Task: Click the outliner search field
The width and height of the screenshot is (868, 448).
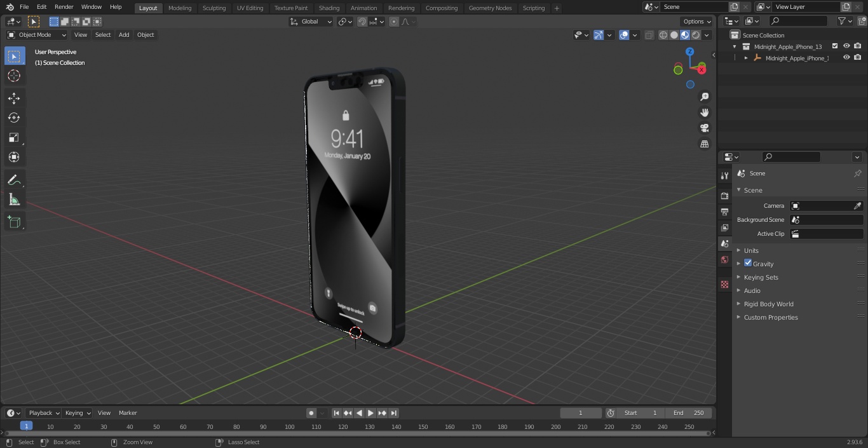Action: (797, 21)
